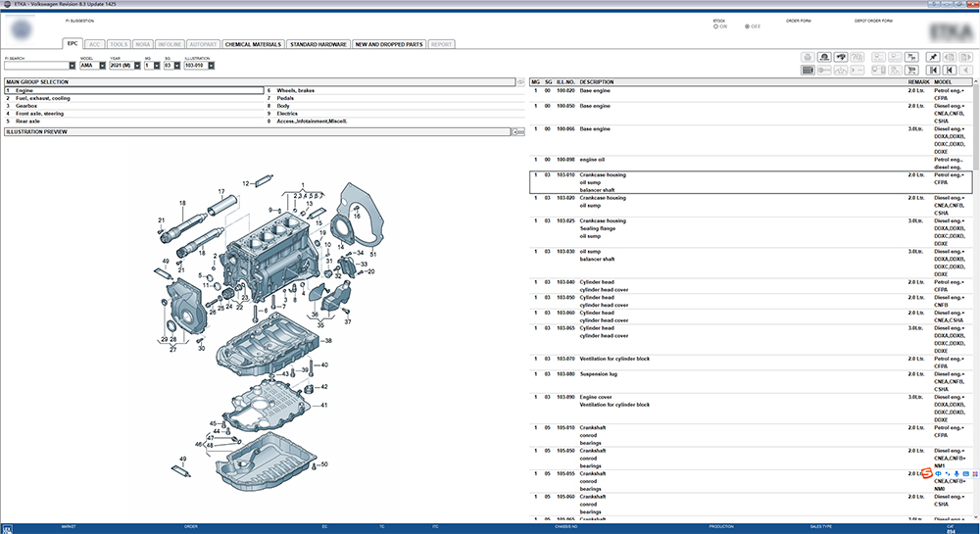The height and width of the screenshot is (534, 980).
Task: Click the dark monitor icon in the toolbar
Action: coord(808,70)
